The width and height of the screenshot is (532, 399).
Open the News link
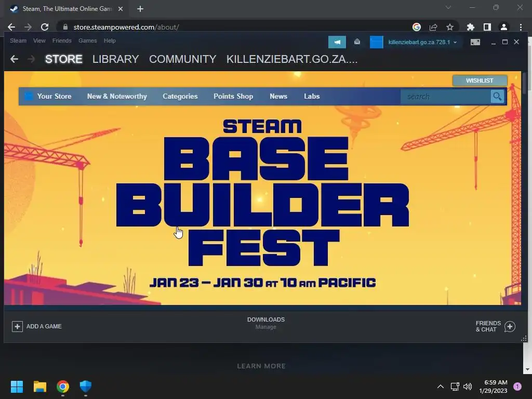click(278, 96)
